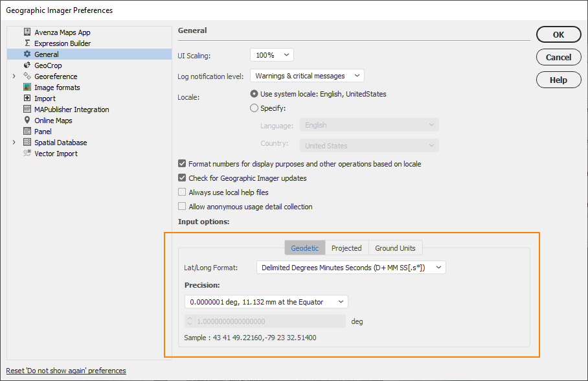This screenshot has height=381, width=588.
Task: Select the Specify locale radio button
Action: (254, 108)
